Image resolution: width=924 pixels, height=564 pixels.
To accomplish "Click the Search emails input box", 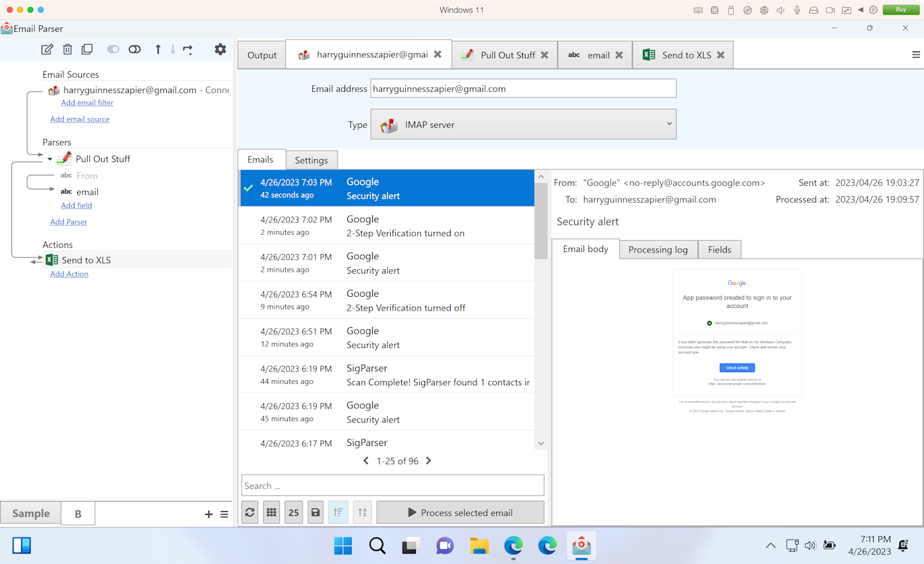I will 393,486.
